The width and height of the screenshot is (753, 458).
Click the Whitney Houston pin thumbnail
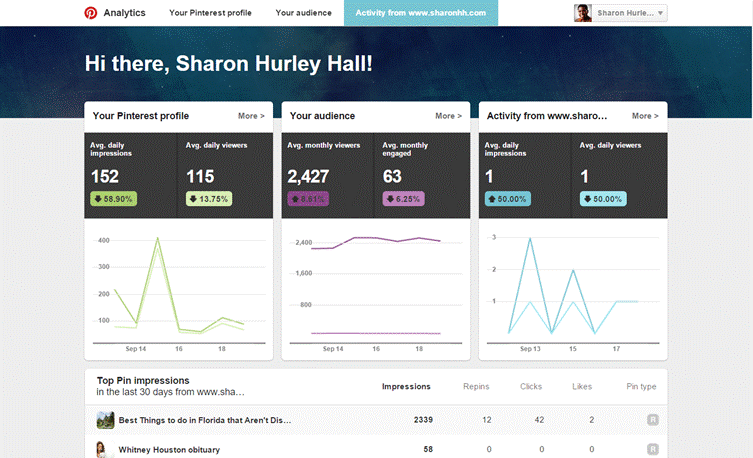tap(103, 450)
